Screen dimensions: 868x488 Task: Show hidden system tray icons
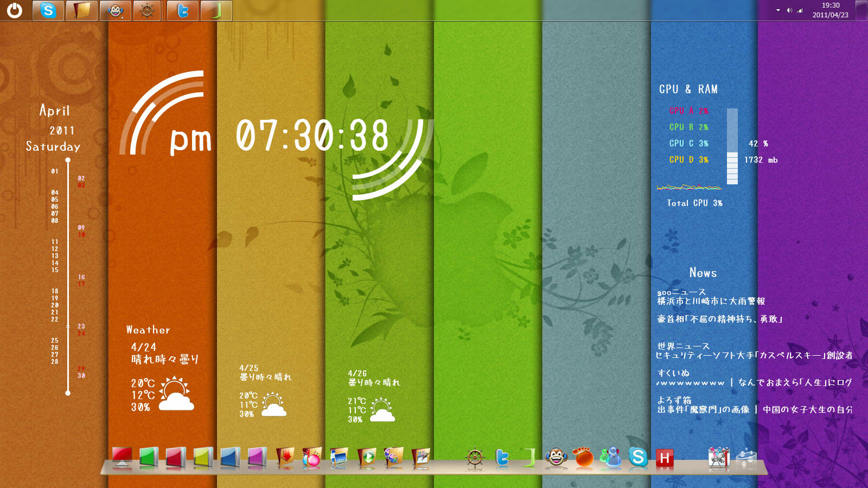778,10
